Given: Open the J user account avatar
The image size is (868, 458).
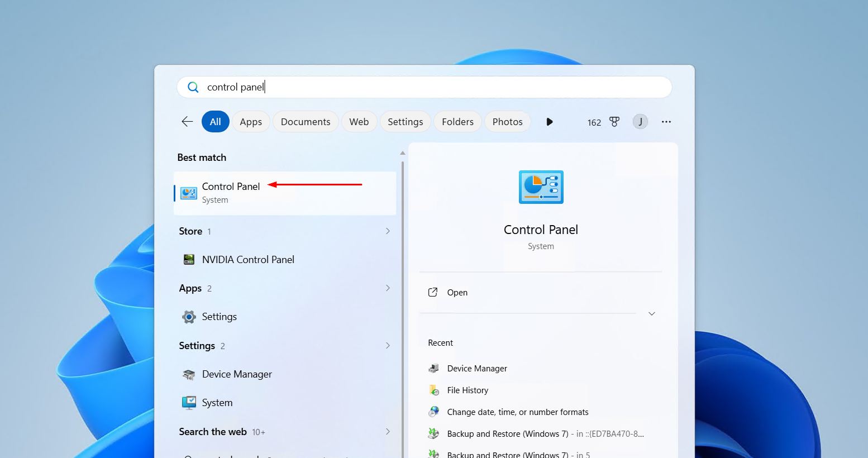Looking at the screenshot, I should point(640,122).
